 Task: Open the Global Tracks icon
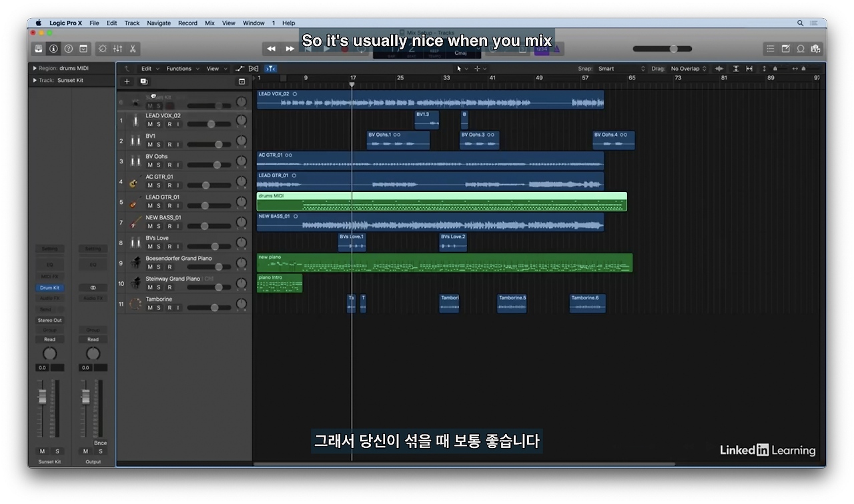[242, 81]
